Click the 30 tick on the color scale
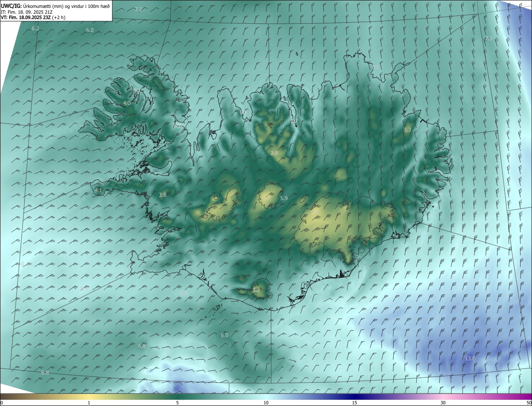Image resolution: width=532 pixels, height=406 pixels. click(x=443, y=403)
